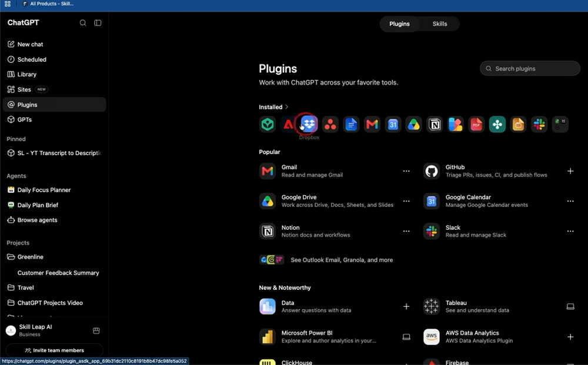Click the "Pinned" sidebar section heading

pyautogui.click(x=16, y=139)
